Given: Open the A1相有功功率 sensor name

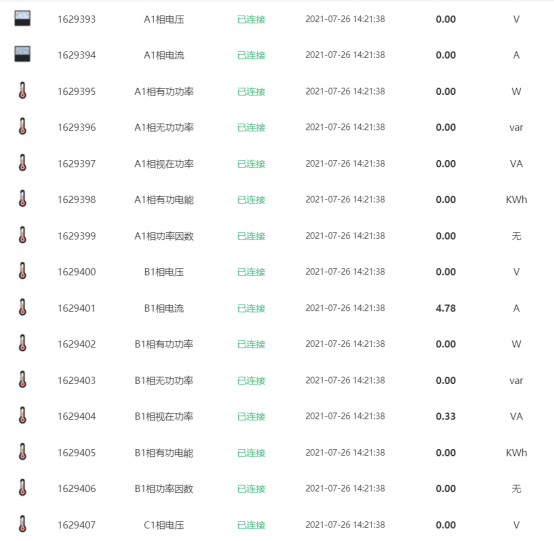Looking at the screenshot, I should click(x=164, y=92).
